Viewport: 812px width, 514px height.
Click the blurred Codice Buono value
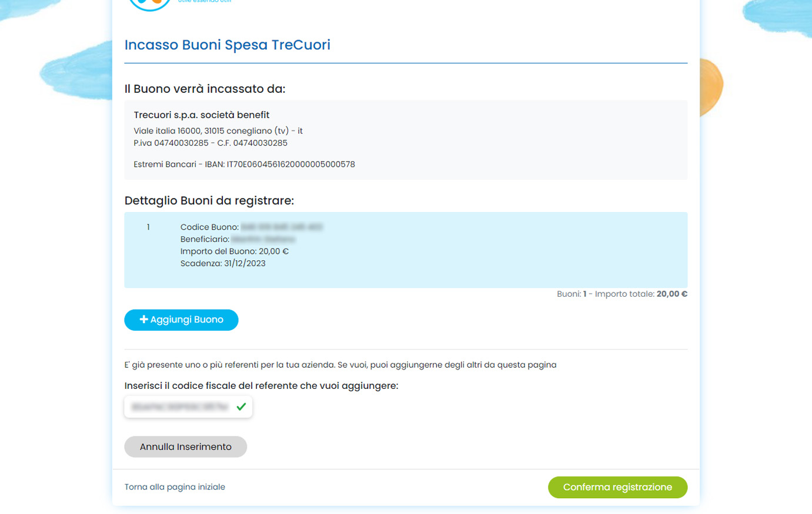point(282,227)
